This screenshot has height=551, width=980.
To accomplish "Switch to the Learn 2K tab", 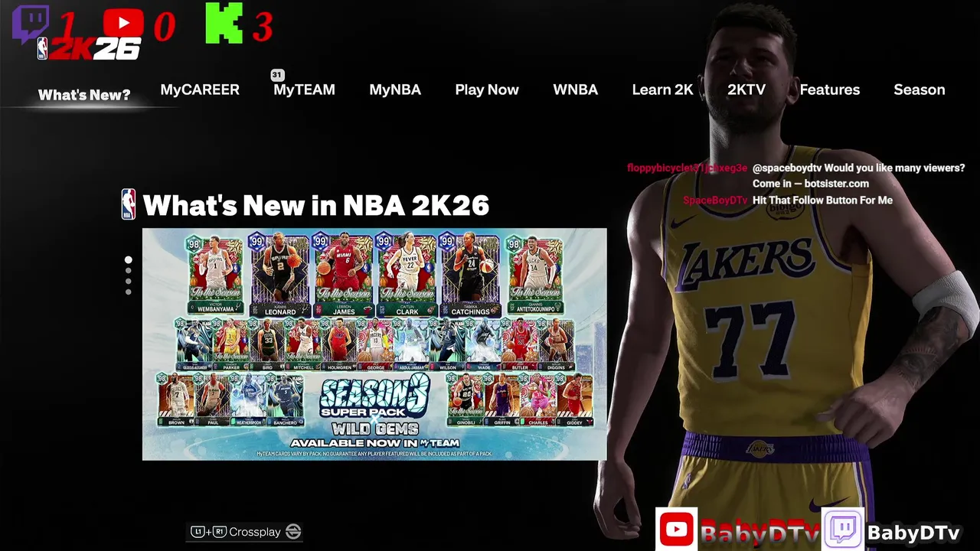I will pyautogui.click(x=662, y=90).
